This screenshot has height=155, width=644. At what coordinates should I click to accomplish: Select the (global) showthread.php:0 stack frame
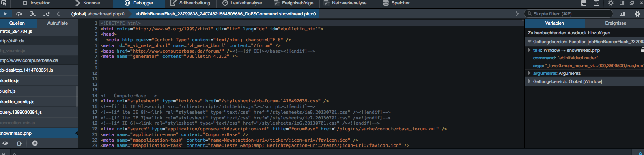click(97, 14)
